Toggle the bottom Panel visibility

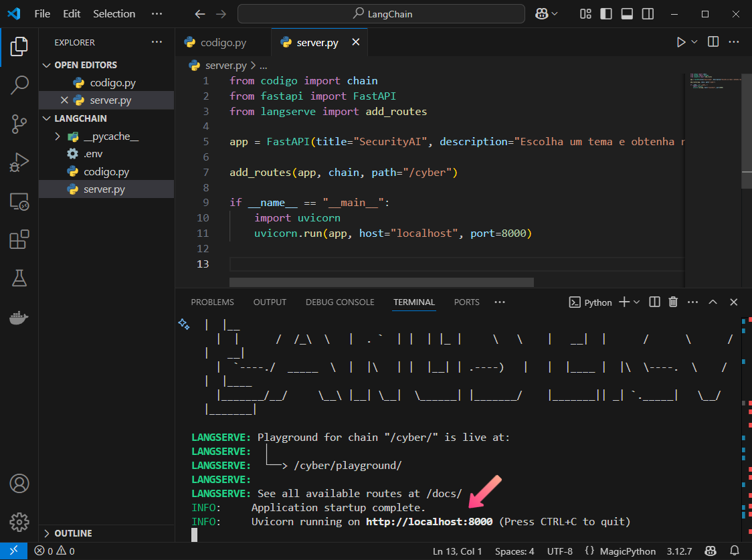(627, 14)
